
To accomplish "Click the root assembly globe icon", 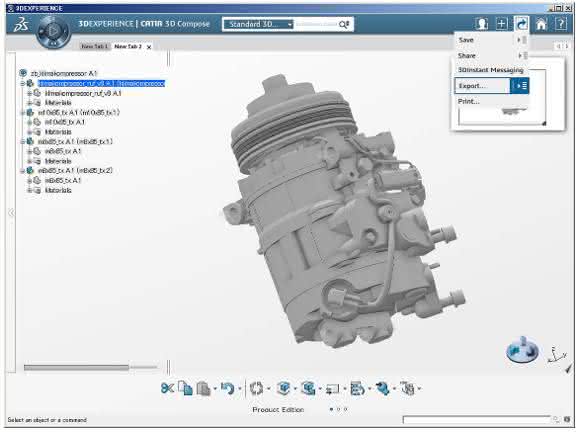I will pos(23,73).
